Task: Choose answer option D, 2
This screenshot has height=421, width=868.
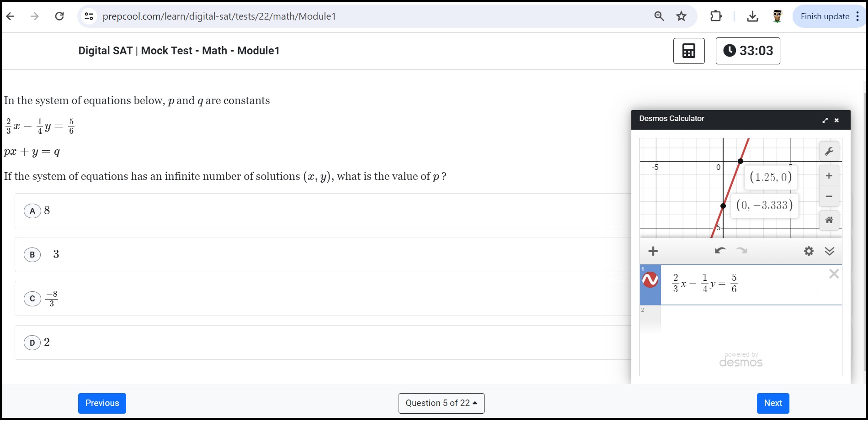Action: coord(322,342)
